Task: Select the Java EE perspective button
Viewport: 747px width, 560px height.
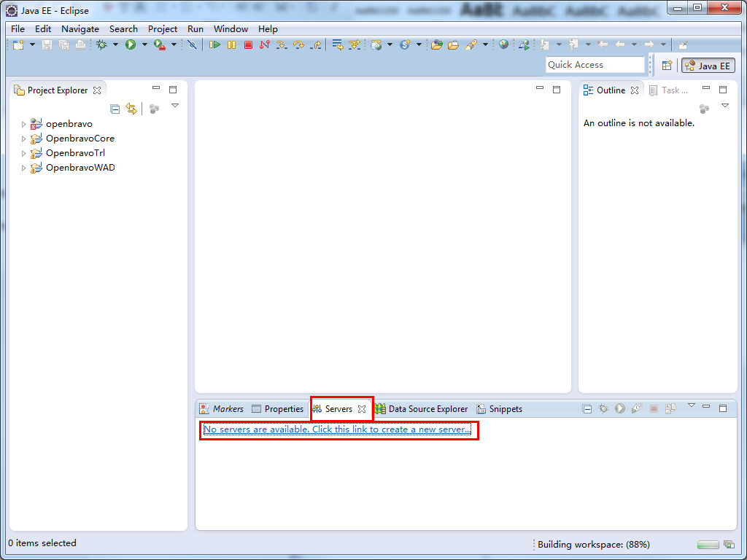Action: (708, 66)
